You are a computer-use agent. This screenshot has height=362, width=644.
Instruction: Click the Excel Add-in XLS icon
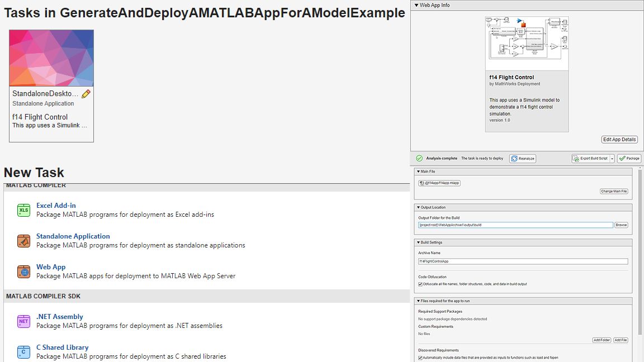23,210
